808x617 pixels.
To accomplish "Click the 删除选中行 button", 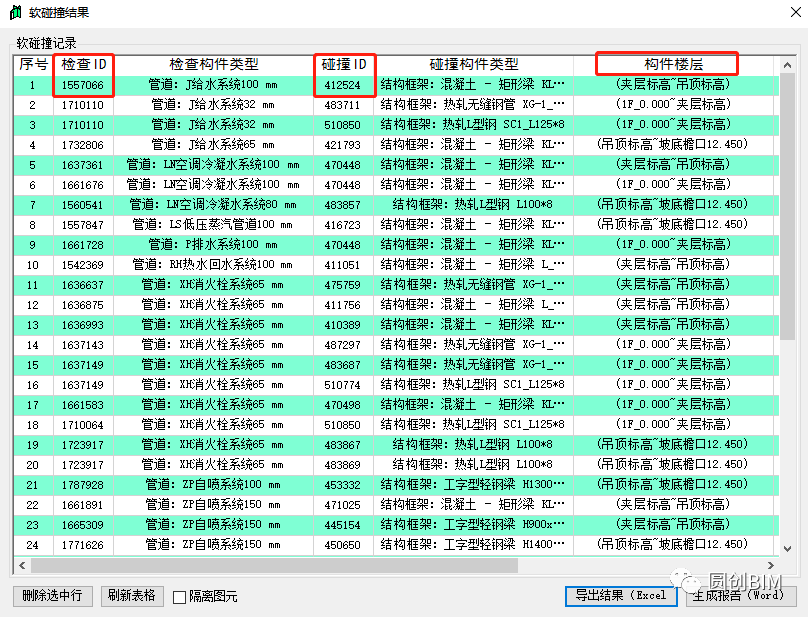I will pos(53,596).
